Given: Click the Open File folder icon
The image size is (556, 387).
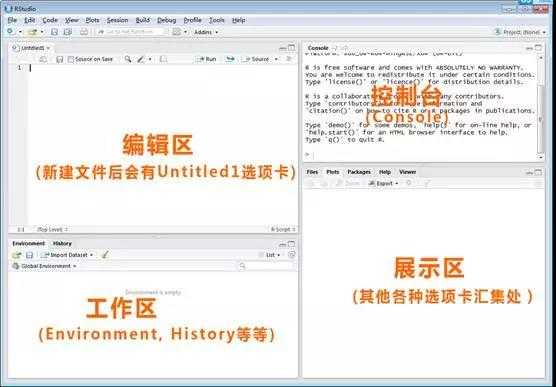Looking at the screenshot, I should [x=32, y=32].
